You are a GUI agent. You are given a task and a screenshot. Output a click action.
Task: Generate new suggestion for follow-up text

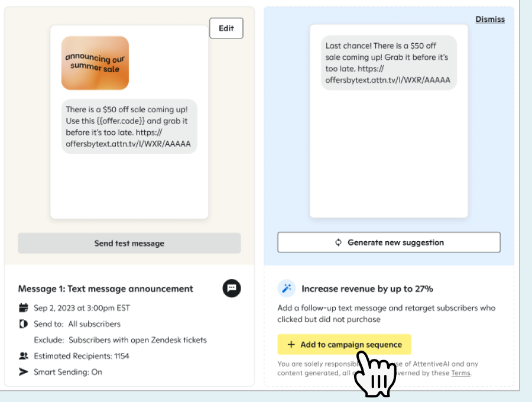[x=389, y=242]
